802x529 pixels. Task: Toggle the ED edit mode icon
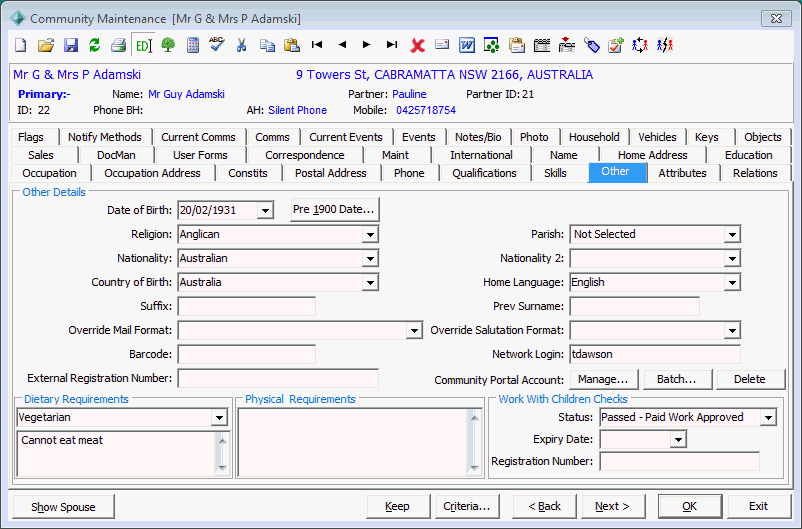click(143, 46)
